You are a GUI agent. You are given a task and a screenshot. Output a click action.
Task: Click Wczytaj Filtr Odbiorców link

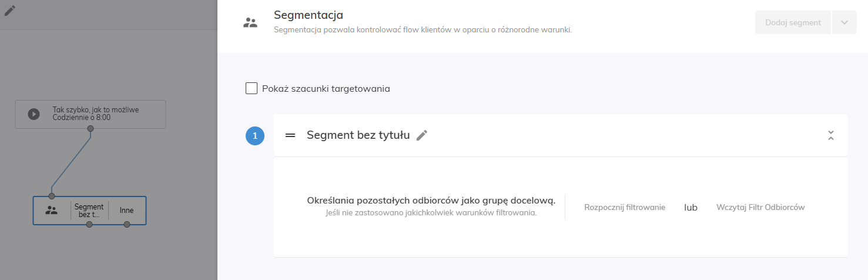click(x=760, y=207)
